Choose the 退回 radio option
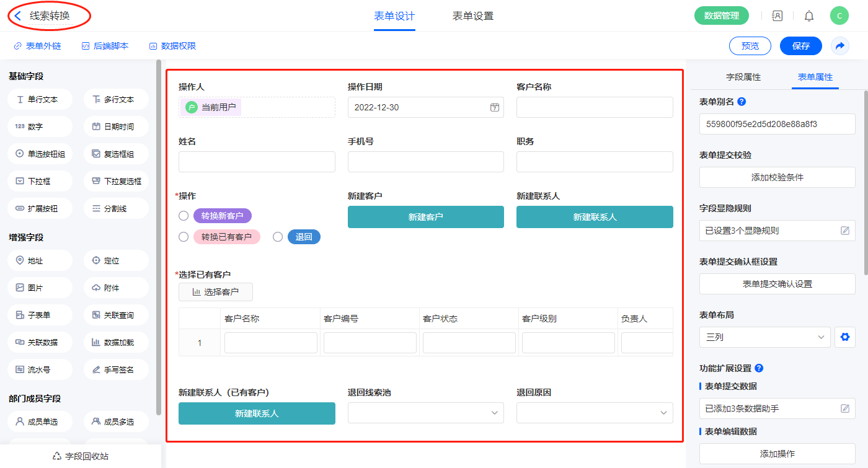Image resolution: width=868 pixels, height=468 pixels. [x=278, y=237]
